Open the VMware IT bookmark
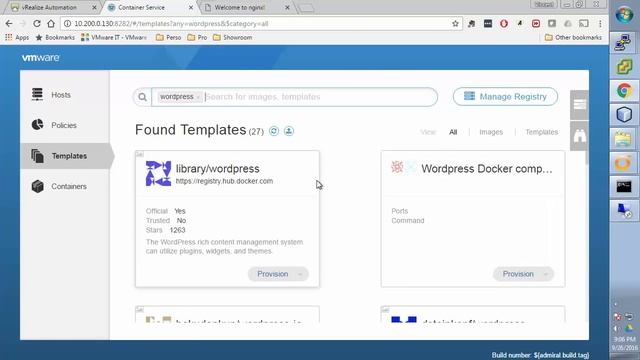The image size is (640, 360). click(x=113, y=38)
